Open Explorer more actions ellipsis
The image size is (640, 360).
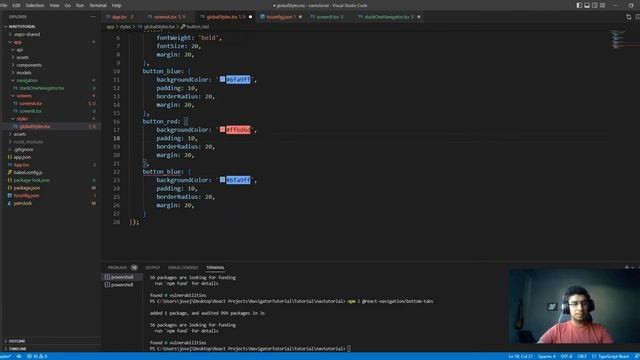click(93, 17)
